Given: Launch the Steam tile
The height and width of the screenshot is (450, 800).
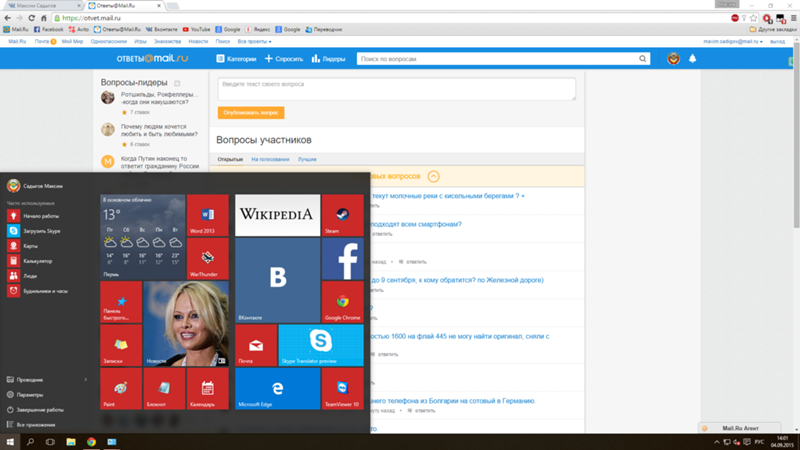Looking at the screenshot, I should click(x=342, y=215).
